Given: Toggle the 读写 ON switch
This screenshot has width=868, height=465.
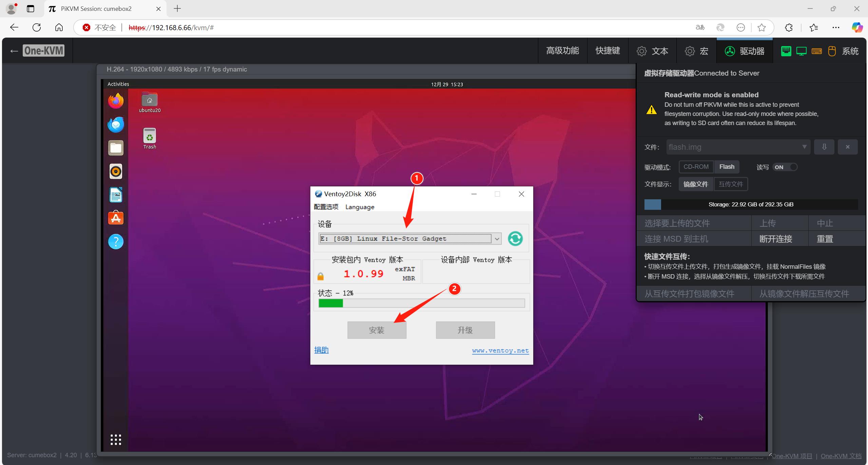Looking at the screenshot, I should [x=785, y=167].
